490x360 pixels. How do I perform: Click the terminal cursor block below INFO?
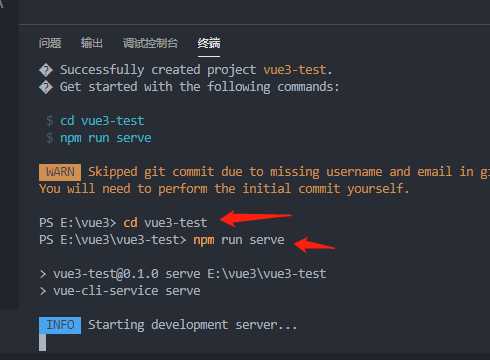coord(43,342)
